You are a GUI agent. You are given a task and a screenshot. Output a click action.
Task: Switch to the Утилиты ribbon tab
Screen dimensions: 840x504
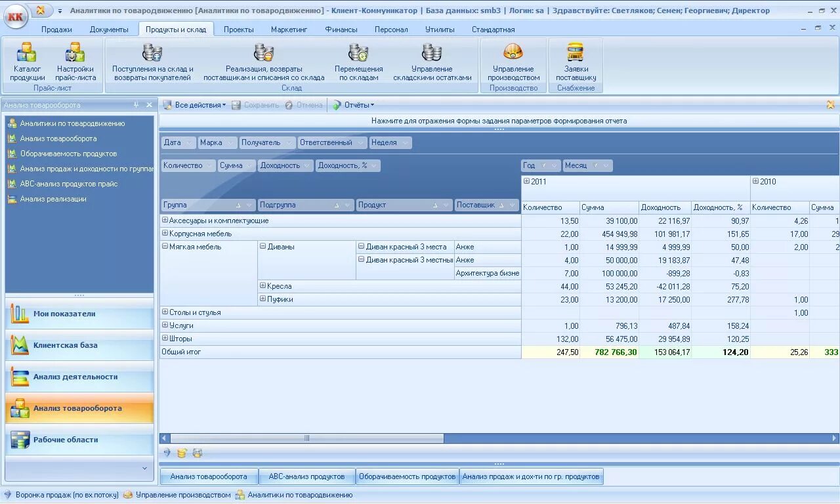click(x=440, y=30)
